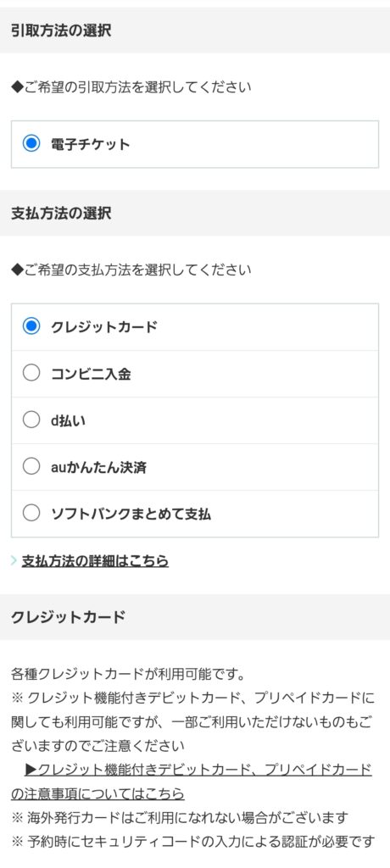Screen dimensions: 390x868
Task: Click the 引取方法の選択 section header
Action: (x=195, y=31)
